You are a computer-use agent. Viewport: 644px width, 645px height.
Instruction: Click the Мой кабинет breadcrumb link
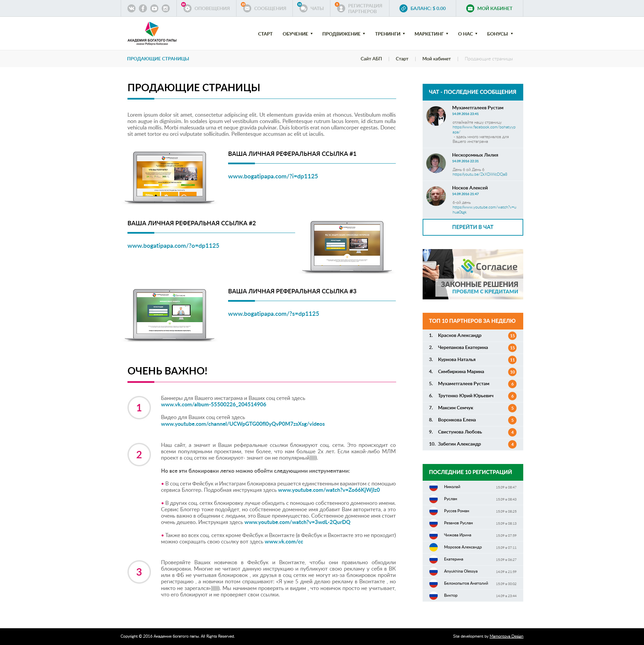coord(436,59)
